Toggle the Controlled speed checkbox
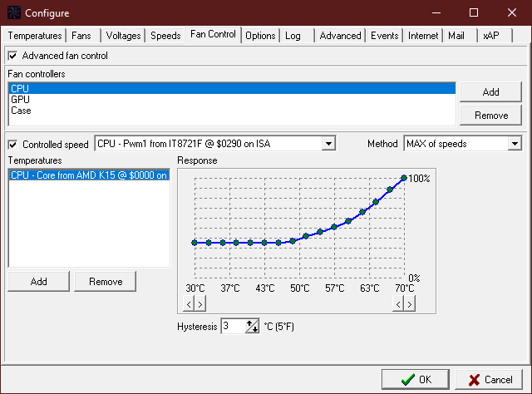The height and width of the screenshot is (394, 532). point(13,145)
